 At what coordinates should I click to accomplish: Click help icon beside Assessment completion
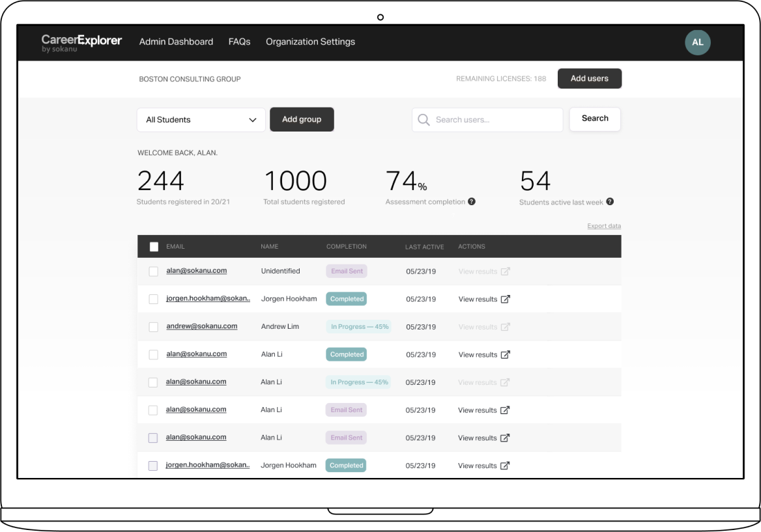click(472, 202)
